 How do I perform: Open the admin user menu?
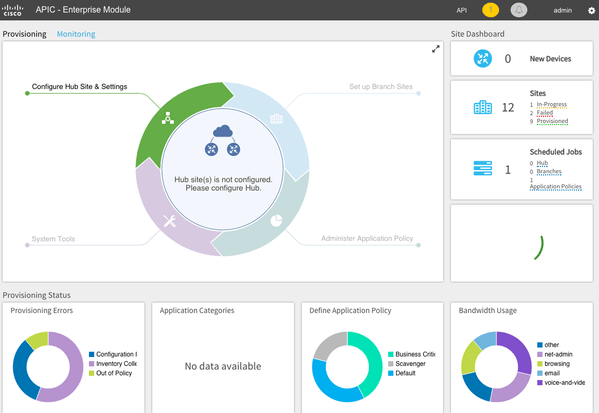coord(563,10)
